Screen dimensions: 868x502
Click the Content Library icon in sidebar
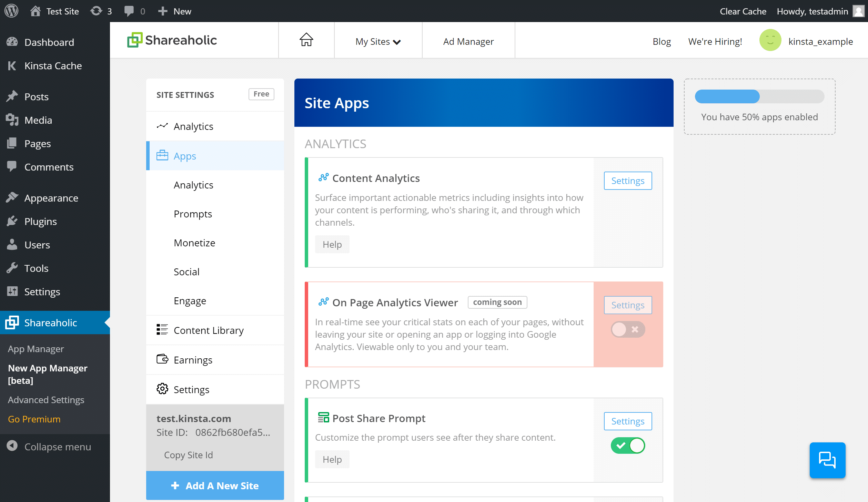[162, 329]
